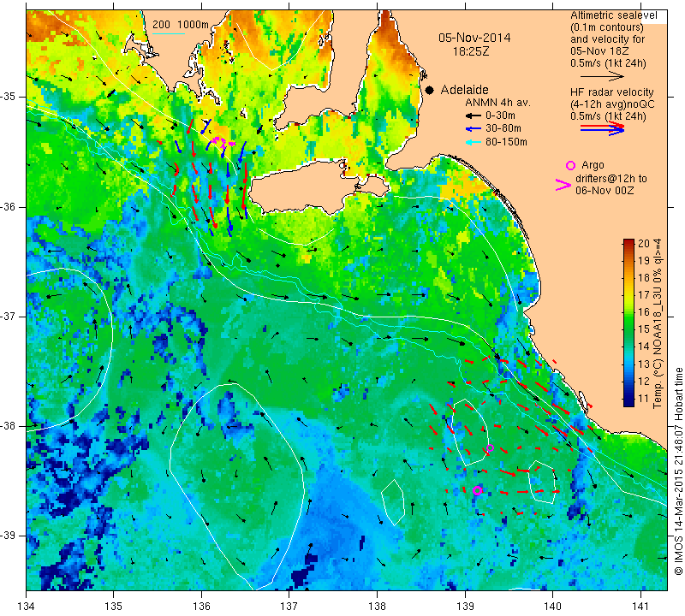Click the time text 18:25Z

tap(470, 51)
